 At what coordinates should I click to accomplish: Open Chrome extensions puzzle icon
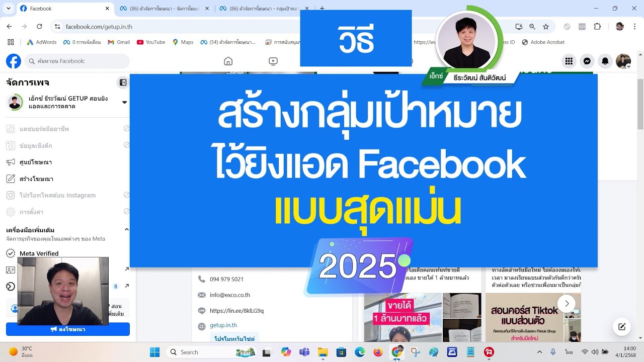click(598, 27)
